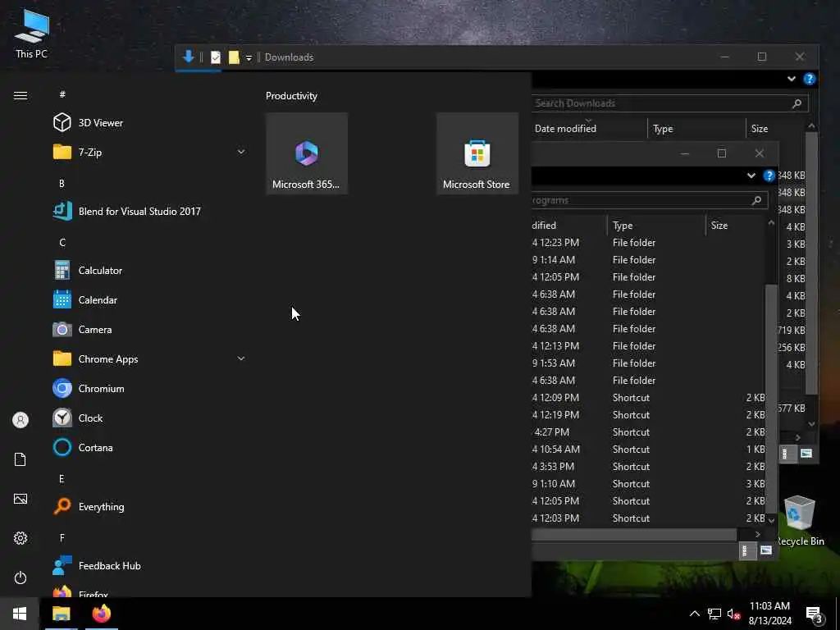Open the clock showing 11:03 AM
This screenshot has height=630, width=840.
[769, 614]
